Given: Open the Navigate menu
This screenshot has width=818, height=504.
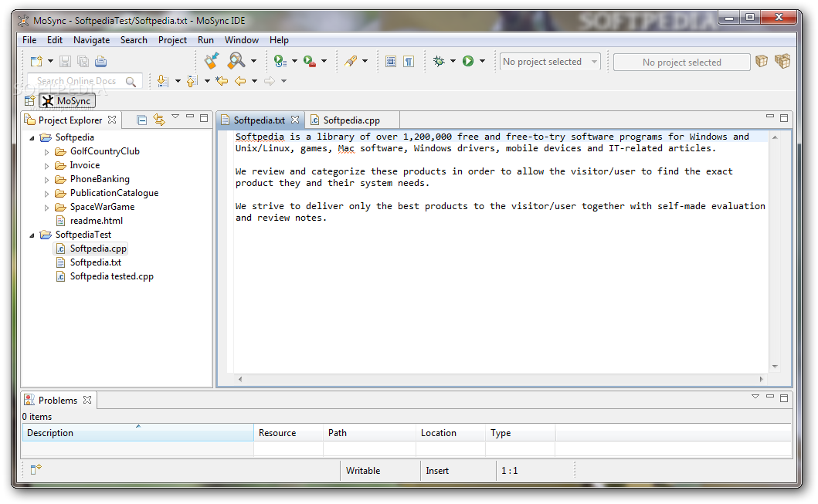Looking at the screenshot, I should click(x=91, y=40).
